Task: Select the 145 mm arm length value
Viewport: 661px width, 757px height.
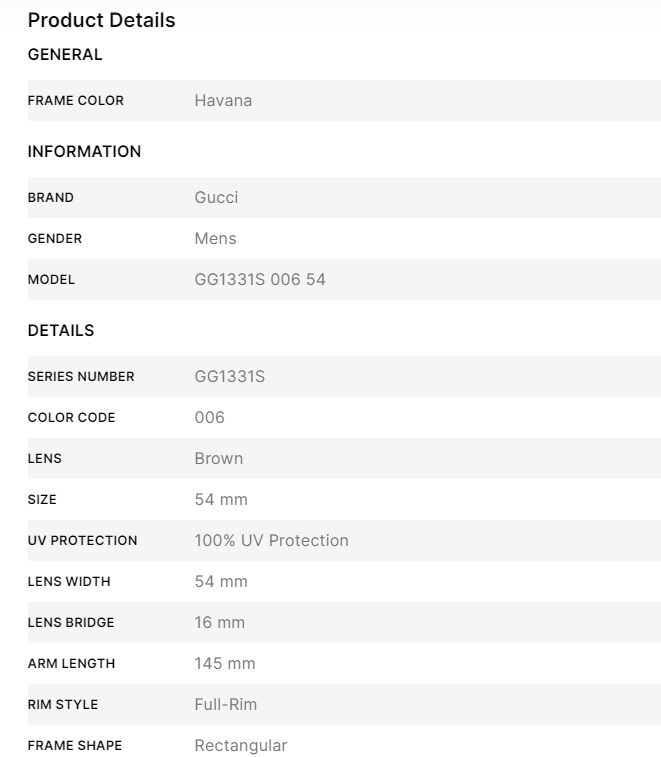Action: (225, 664)
